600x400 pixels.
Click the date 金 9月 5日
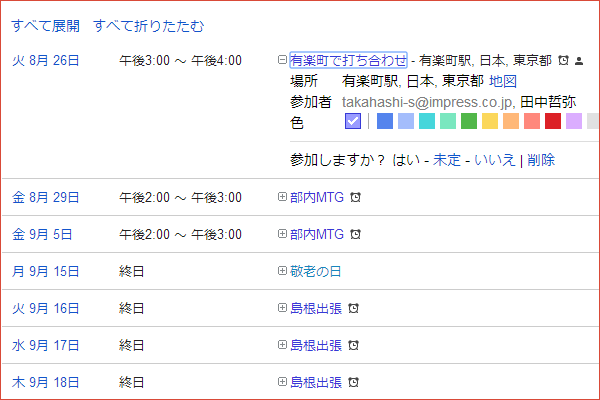point(42,234)
